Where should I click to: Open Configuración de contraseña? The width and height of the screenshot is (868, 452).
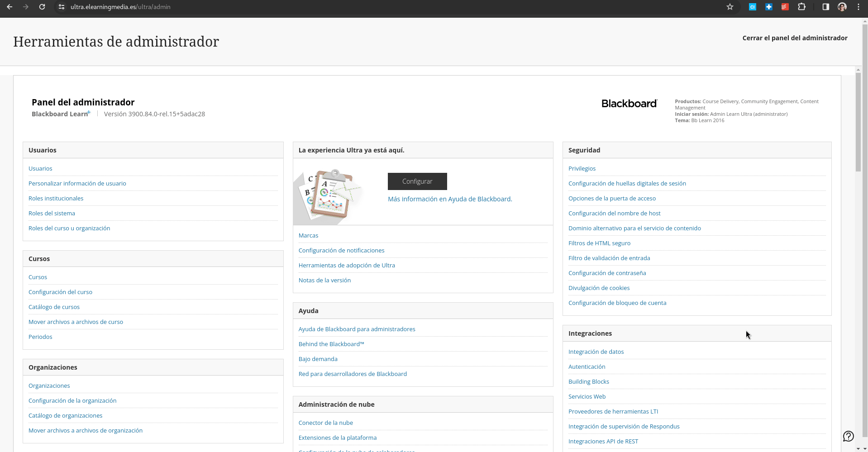607,273
